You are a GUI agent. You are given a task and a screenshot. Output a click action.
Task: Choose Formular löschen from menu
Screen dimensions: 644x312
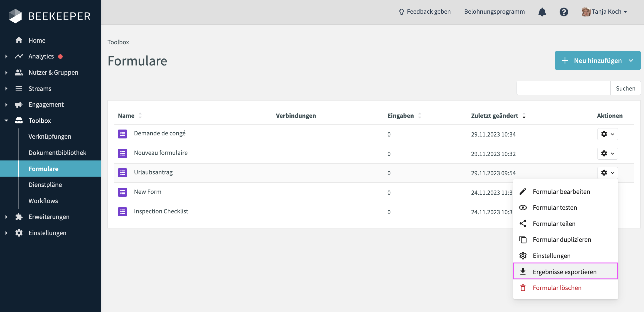(x=557, y=288)
